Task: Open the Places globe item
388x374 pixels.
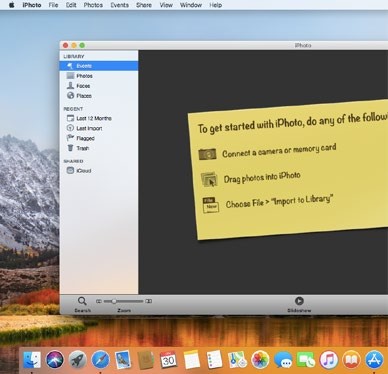Action: 79,96
